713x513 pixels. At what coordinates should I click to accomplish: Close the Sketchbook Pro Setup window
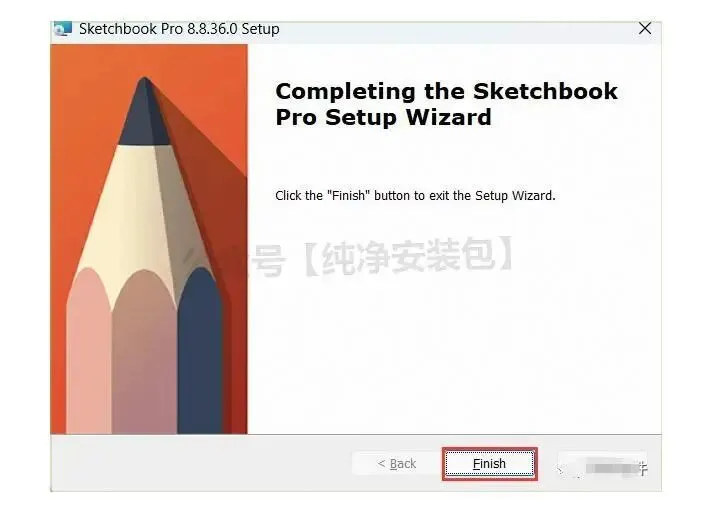tap(645, 29)
